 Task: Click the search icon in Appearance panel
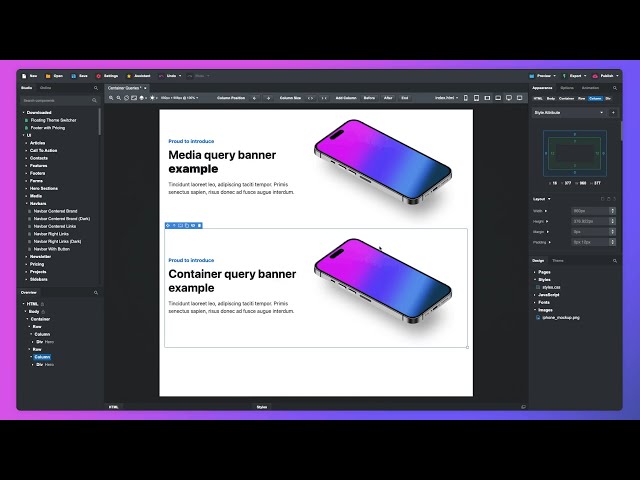615,88
